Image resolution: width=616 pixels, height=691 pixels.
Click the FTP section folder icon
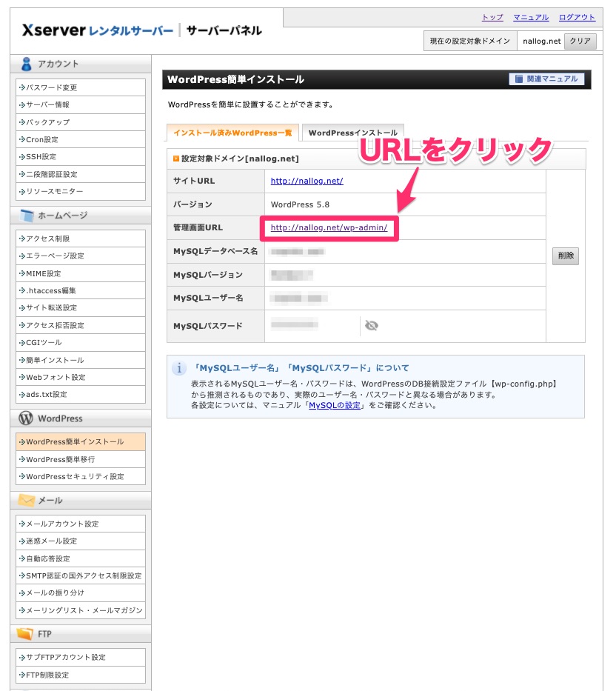[26, 634]
